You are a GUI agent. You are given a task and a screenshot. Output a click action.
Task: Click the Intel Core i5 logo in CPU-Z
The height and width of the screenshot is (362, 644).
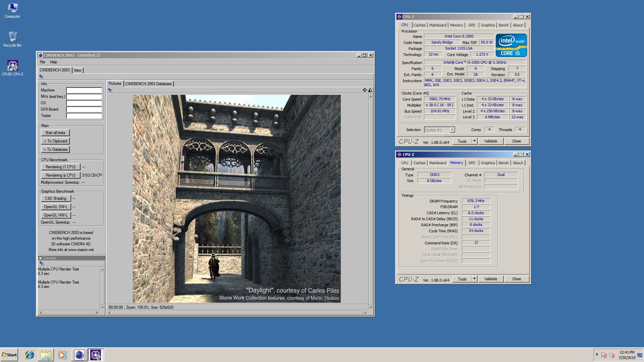(x=511, y=45)
